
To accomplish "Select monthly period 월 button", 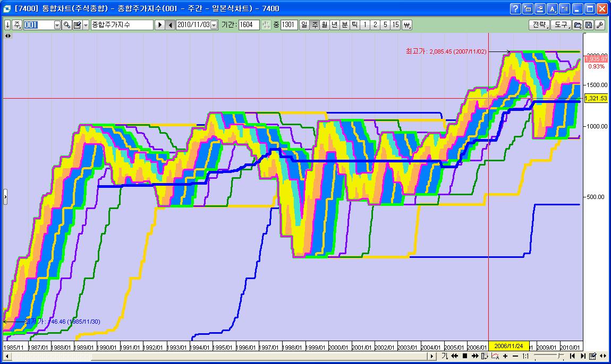I will pyautogui.click(x=325, y=25).
